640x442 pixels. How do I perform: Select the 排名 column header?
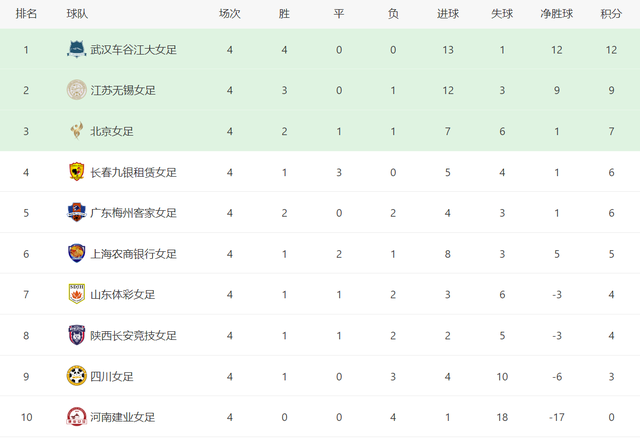(26, 14)
